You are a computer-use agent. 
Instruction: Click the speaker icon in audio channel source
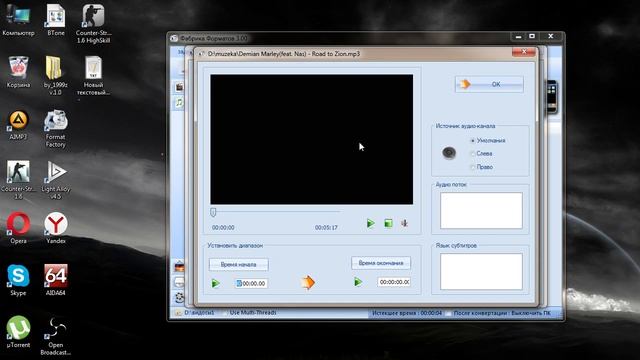coord(449,153)
